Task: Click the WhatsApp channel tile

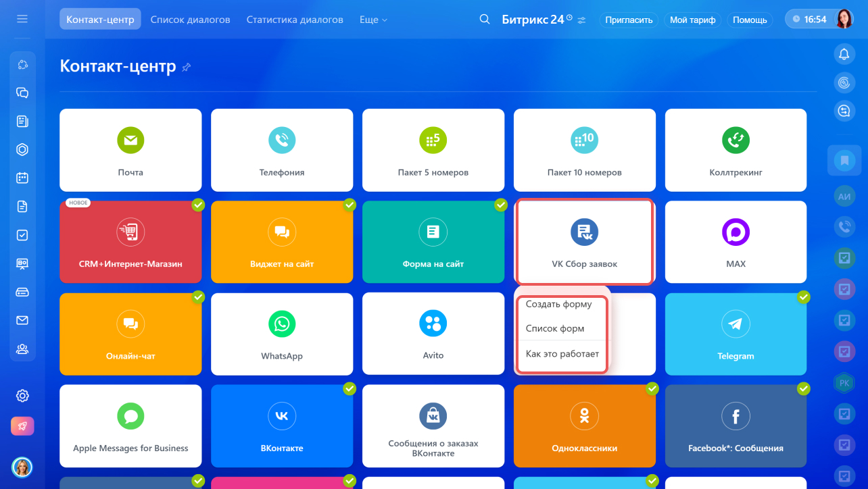Action: click(x=282, y=334)
